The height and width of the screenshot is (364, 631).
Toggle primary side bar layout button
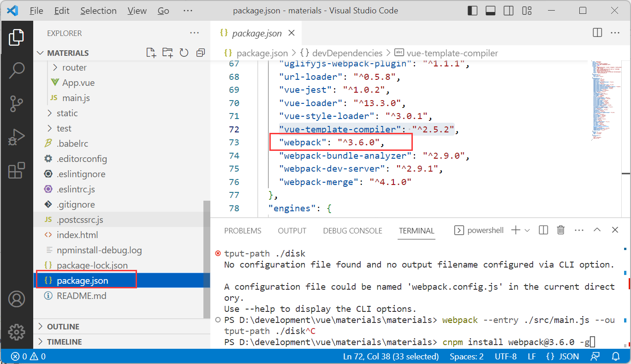pyautogui.click(x=472, y=10)
